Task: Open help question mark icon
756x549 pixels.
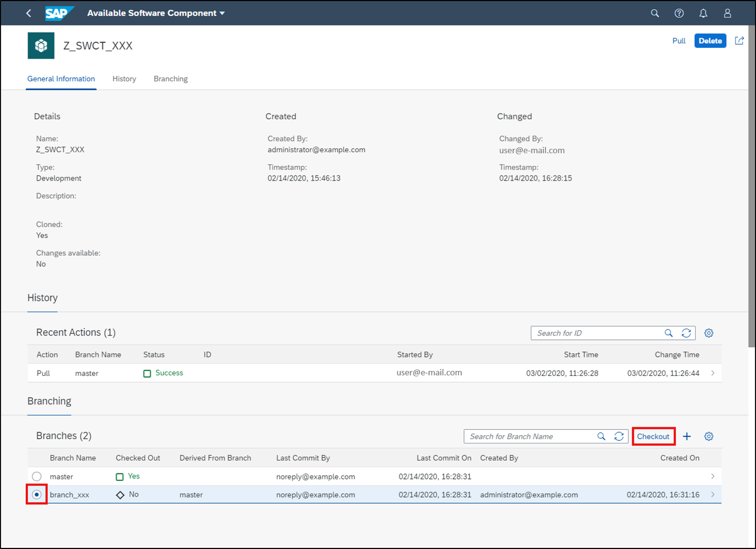Action: [679, 13]
